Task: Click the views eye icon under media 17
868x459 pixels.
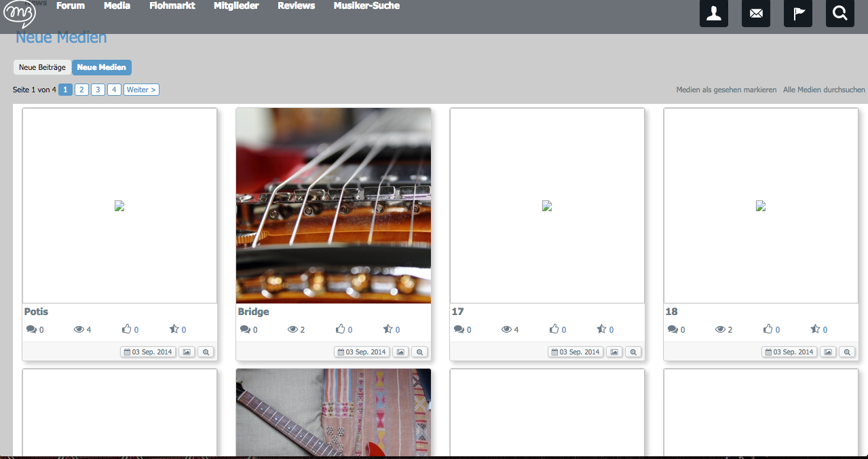Action: 506,330
